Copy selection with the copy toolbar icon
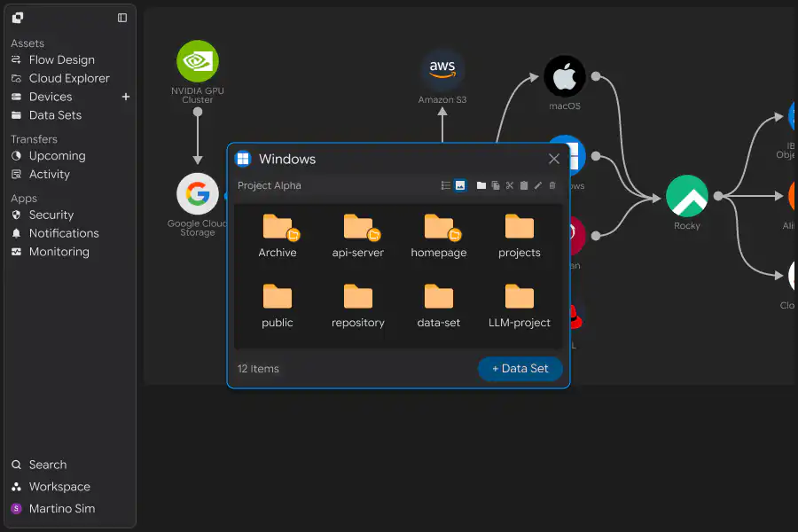This screenshot has height=532, width=798. pos(495,185)
